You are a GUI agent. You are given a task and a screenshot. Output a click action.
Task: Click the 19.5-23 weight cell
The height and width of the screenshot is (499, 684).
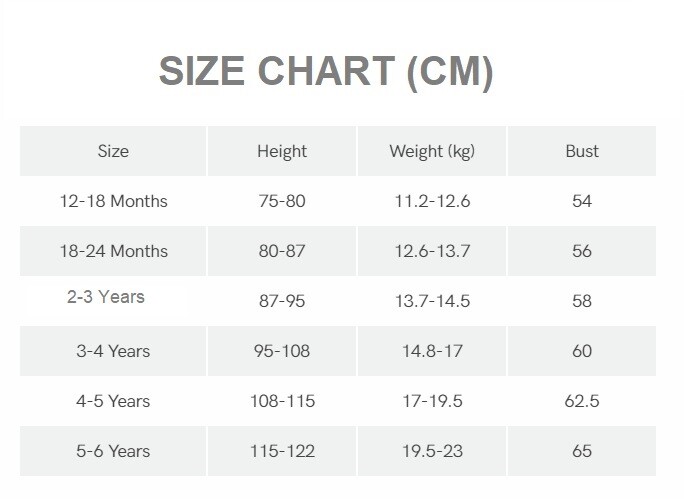[x=432, y=451]
